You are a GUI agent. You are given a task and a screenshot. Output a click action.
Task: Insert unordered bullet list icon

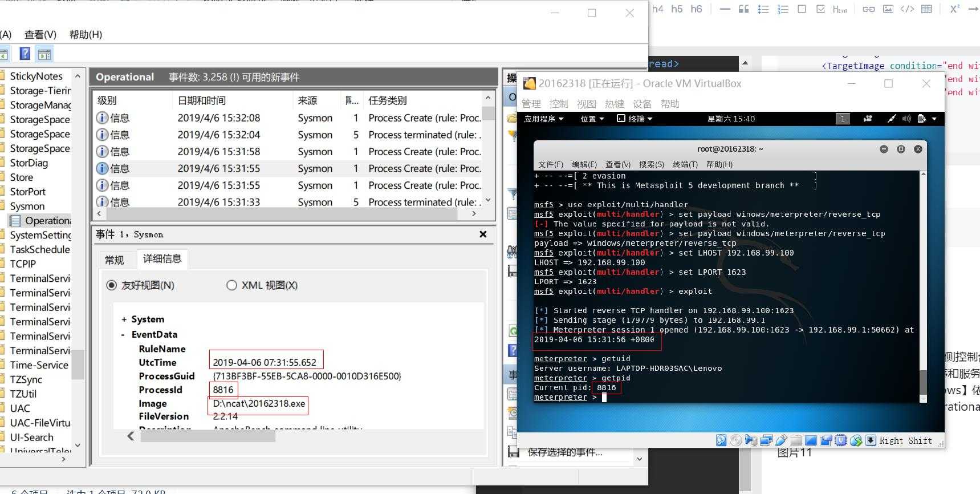pyautogui.click(x=763, y=9)
